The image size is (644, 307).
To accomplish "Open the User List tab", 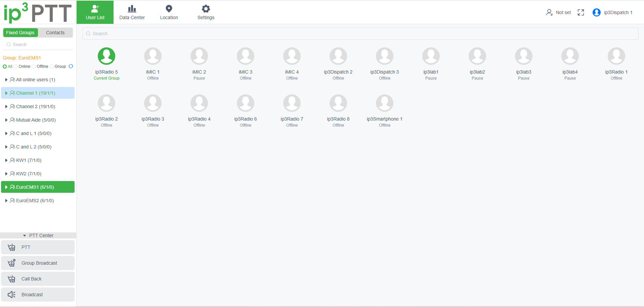I will [95, 12].
